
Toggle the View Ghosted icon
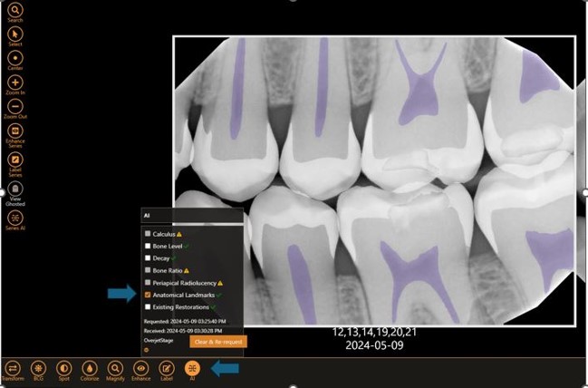tap(15, 189)
